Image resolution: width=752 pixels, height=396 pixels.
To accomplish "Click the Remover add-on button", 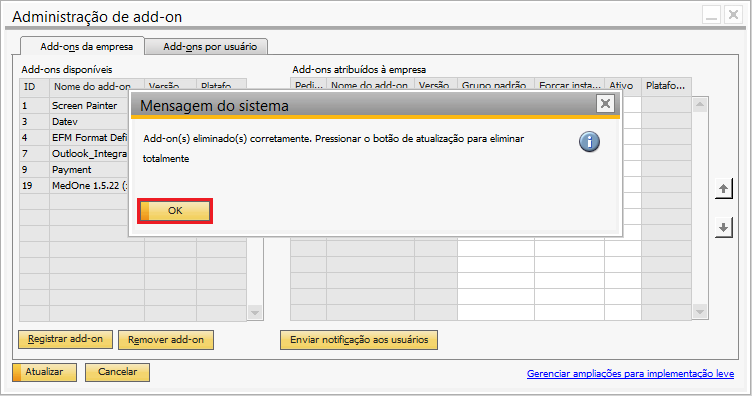I will click(x=166, y=339).
